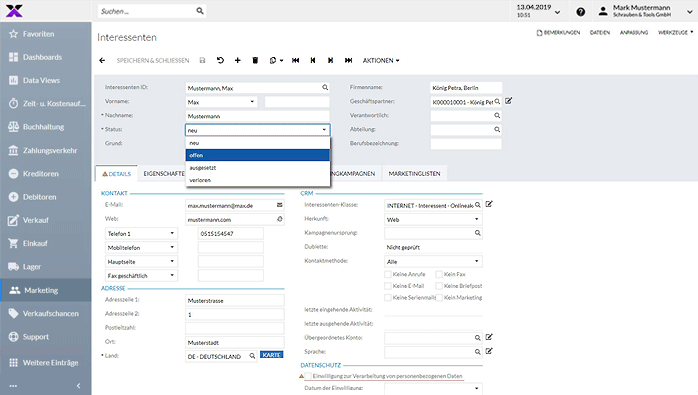
Task: Open ANPASSUNG link at top
Action: tap(634, 33)
